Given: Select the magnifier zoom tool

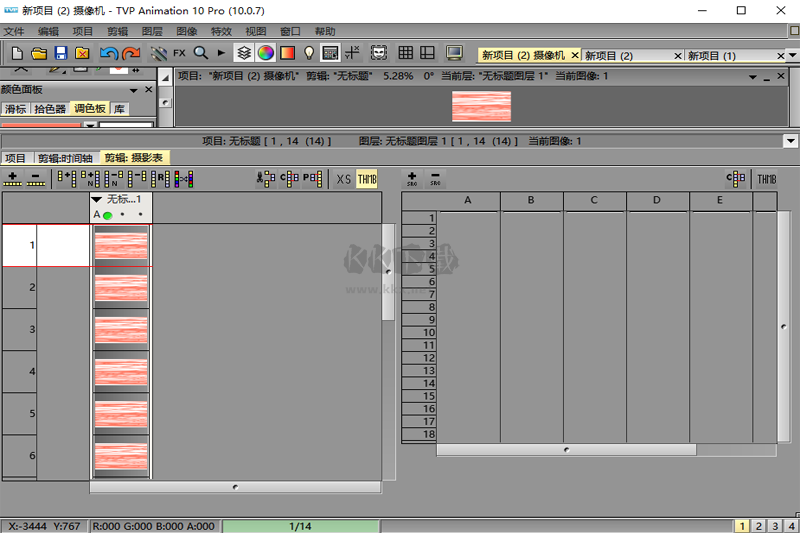Looking at the screenshot, I should [x=200, y=52].
